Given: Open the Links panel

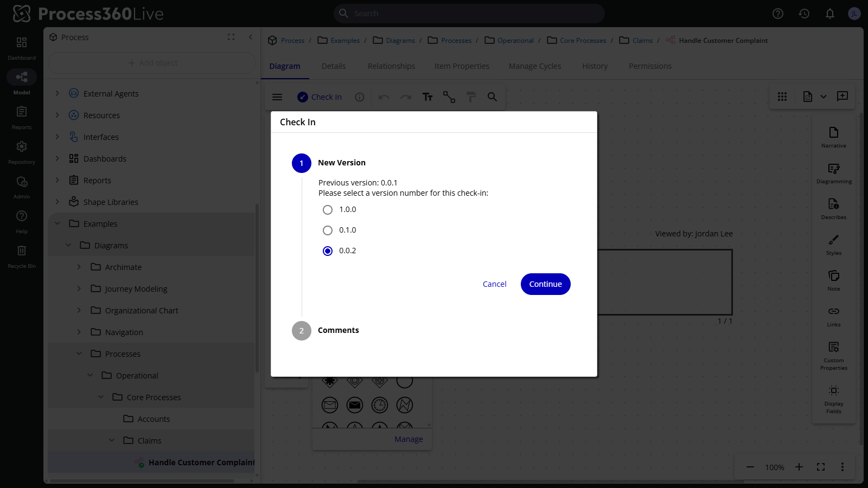Looking at the screenshot, I should click(834, 316).
